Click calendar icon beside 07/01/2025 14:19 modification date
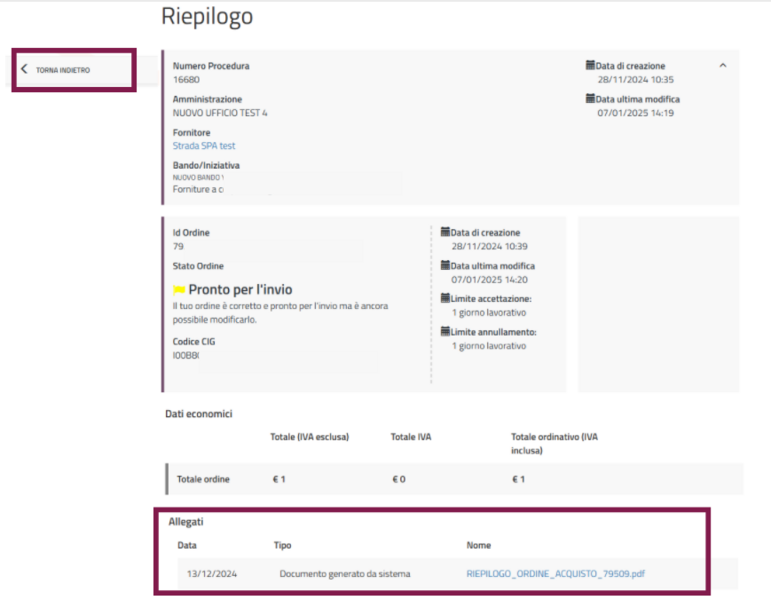Viewport: 771px width, 600px height. click(590, 99)
